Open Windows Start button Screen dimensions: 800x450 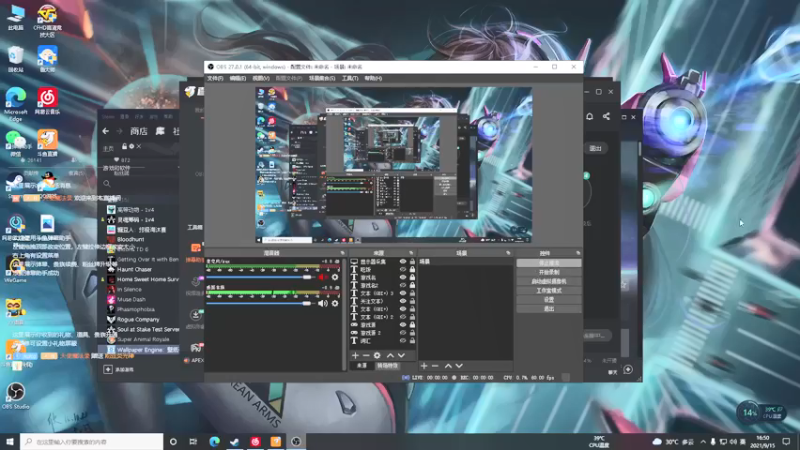10,441
